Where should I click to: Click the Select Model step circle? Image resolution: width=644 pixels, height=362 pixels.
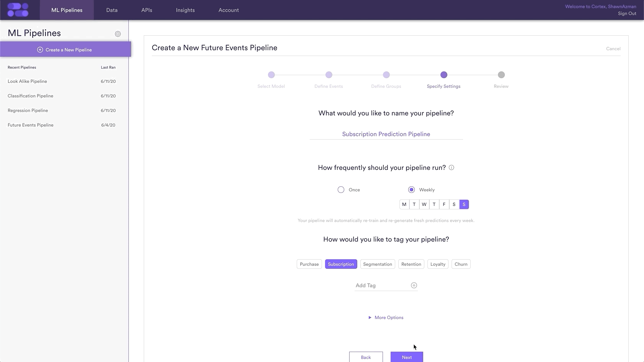pos(271,75)
